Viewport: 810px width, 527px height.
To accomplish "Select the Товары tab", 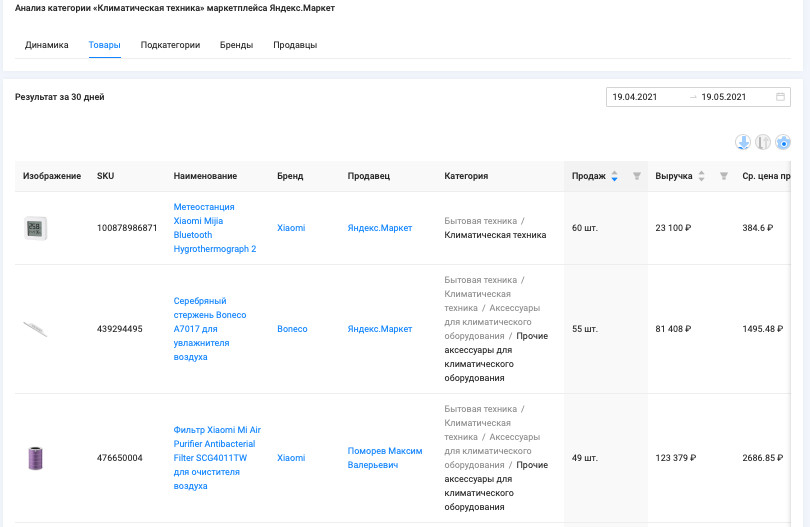I will pos(104,45).
